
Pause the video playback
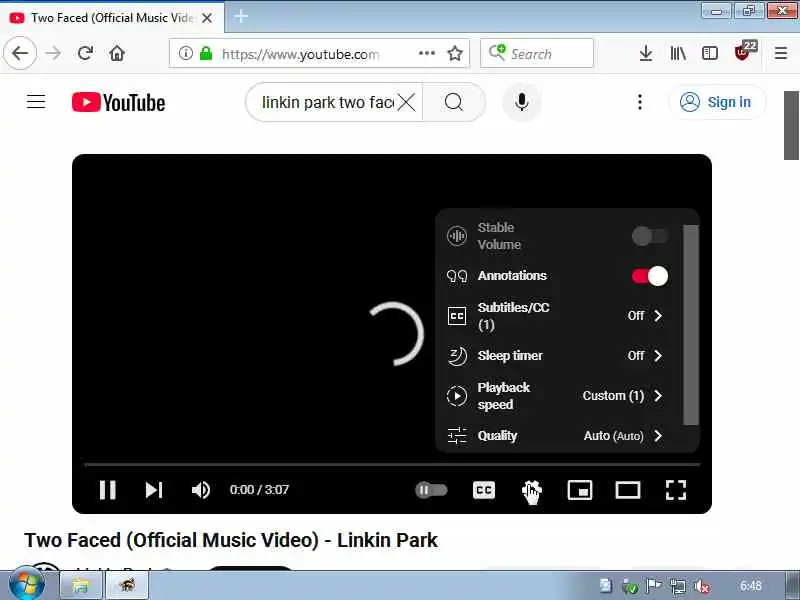[x=108, y=490]
